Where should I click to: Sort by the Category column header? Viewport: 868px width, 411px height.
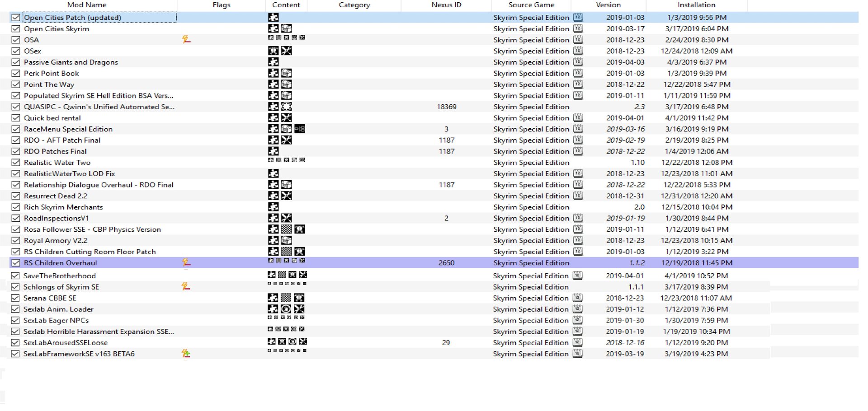click(x=354, y=5)
